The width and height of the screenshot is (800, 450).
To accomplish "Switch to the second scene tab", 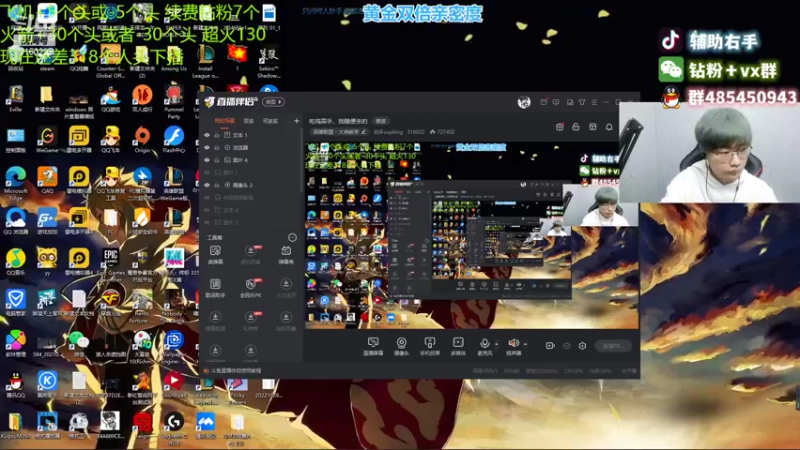I will (248, 121).
